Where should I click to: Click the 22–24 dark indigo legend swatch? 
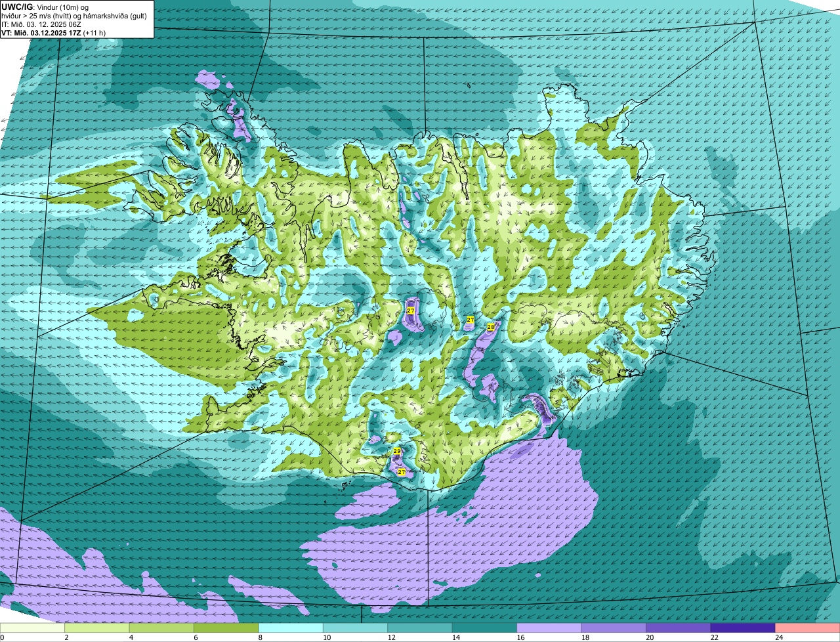pos(743,628)
